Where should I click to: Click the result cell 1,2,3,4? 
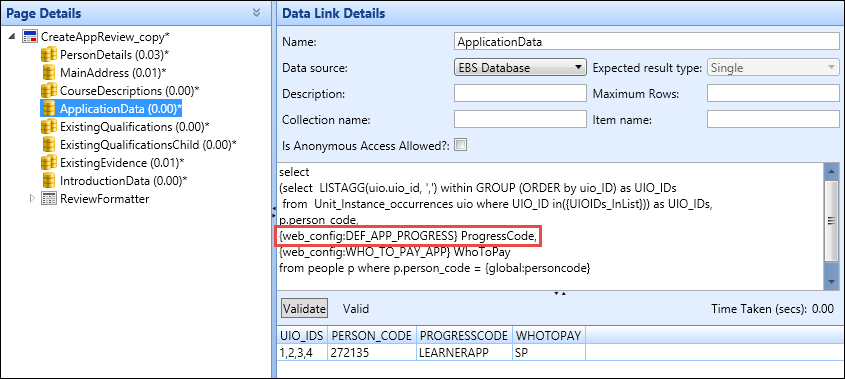click(301, 353)
